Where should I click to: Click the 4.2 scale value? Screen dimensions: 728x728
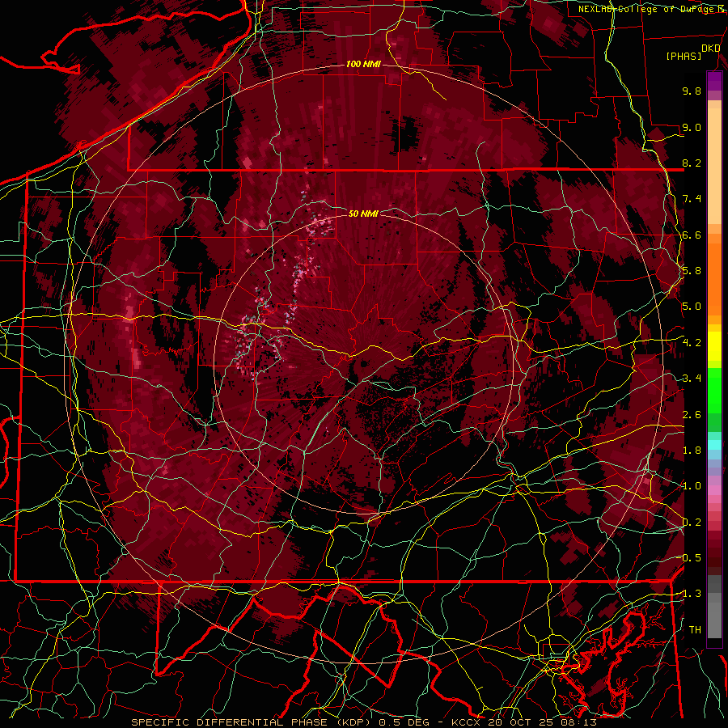[692, 343]
